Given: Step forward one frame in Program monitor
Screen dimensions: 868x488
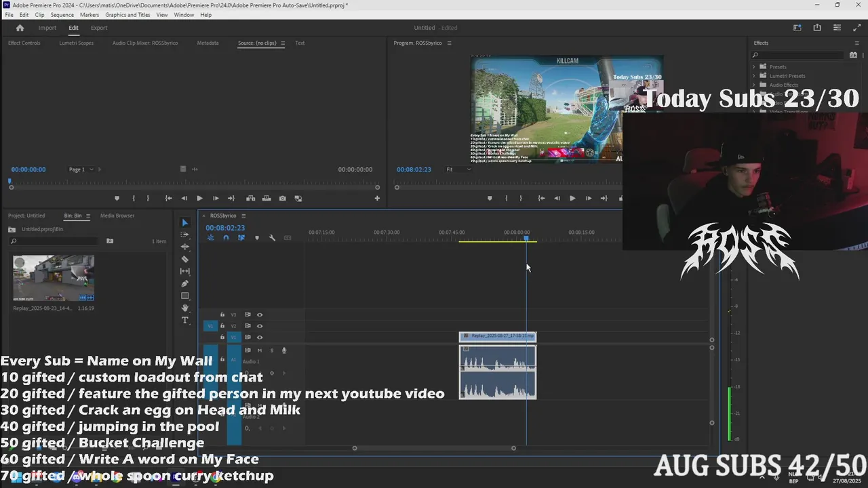Looking at the screenshot, I should 588,199.
